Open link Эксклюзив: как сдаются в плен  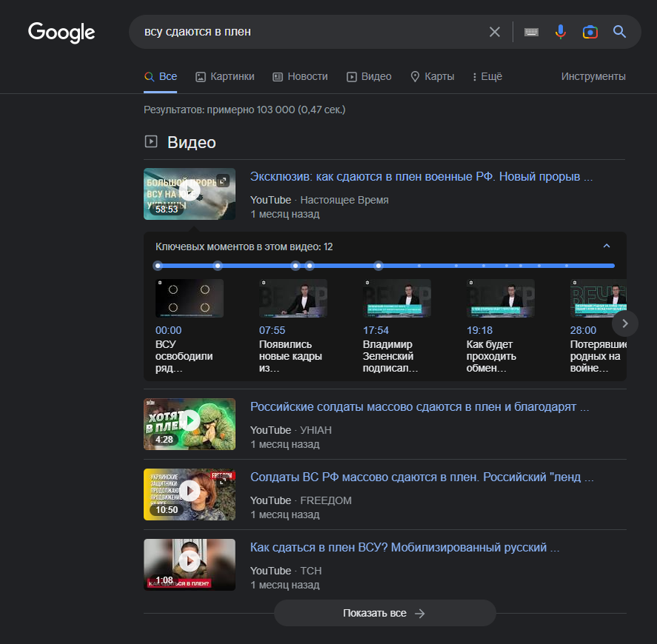[x=422, y=176]
